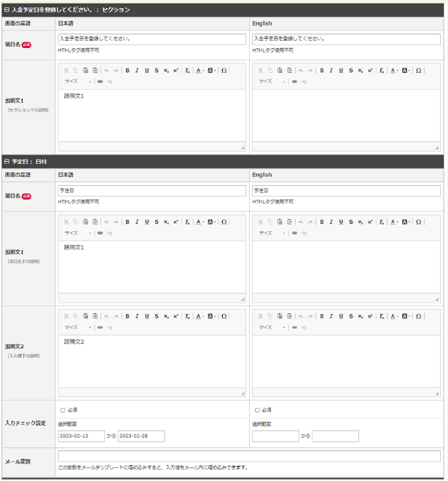Open サイズ dropdown in 予定日 説明文1 English editor
Screen dimensions: 448x481
pyautogui.click(x=272, y=233)
